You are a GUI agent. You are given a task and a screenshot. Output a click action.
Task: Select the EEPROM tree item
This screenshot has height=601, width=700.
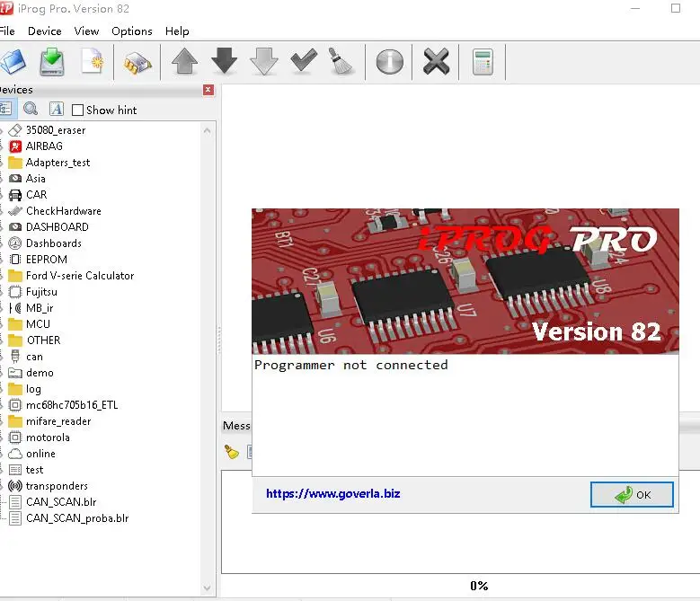click(47, 260)
